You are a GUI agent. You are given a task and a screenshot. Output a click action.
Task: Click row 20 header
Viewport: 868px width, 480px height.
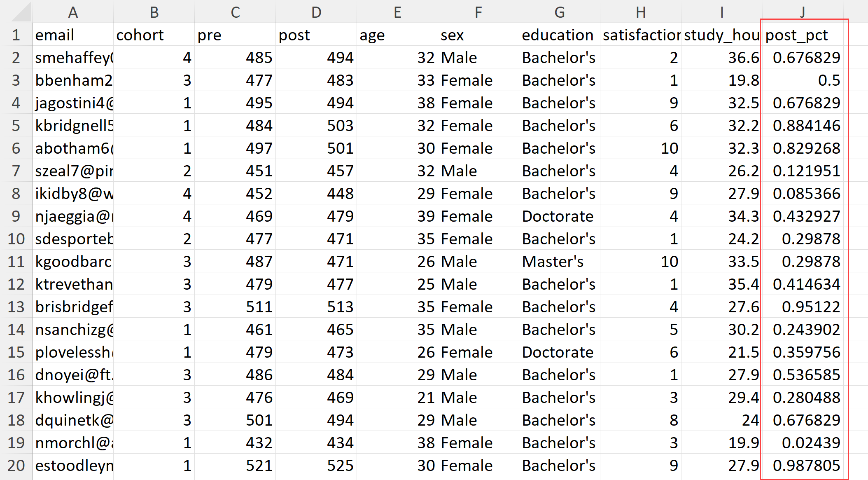(x=16, y=466)
